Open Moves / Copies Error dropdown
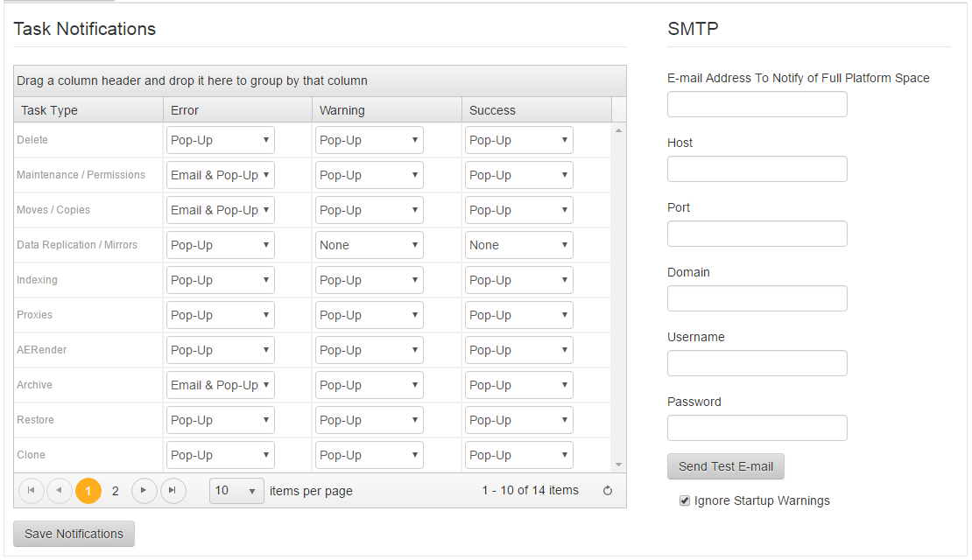The image size is (972, 560). point(220,210)
